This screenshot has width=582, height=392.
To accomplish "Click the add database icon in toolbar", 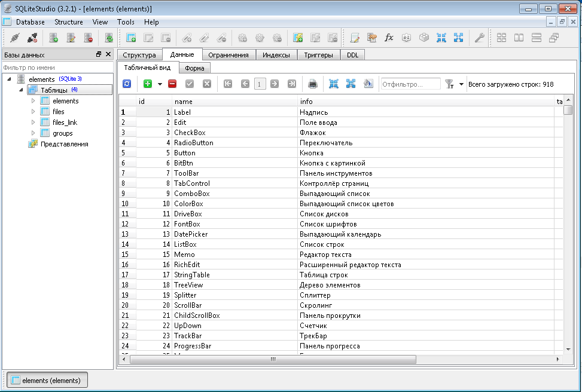I will (x=54, y=38).
